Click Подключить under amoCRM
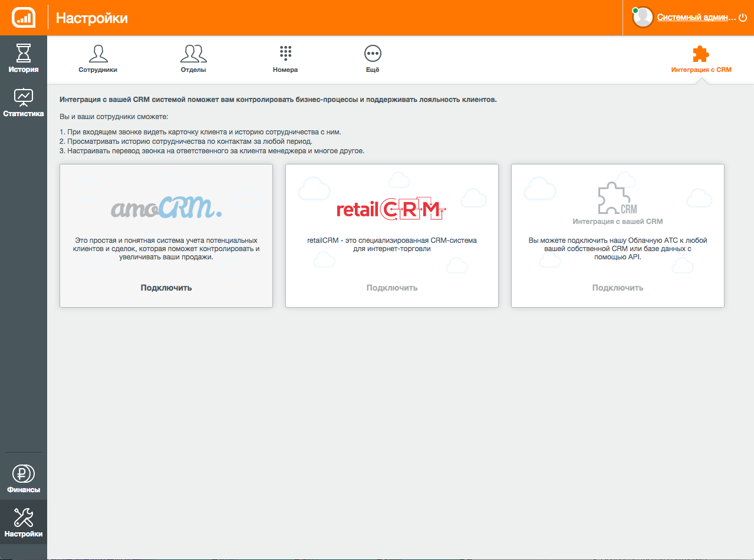 pos(166,288)
